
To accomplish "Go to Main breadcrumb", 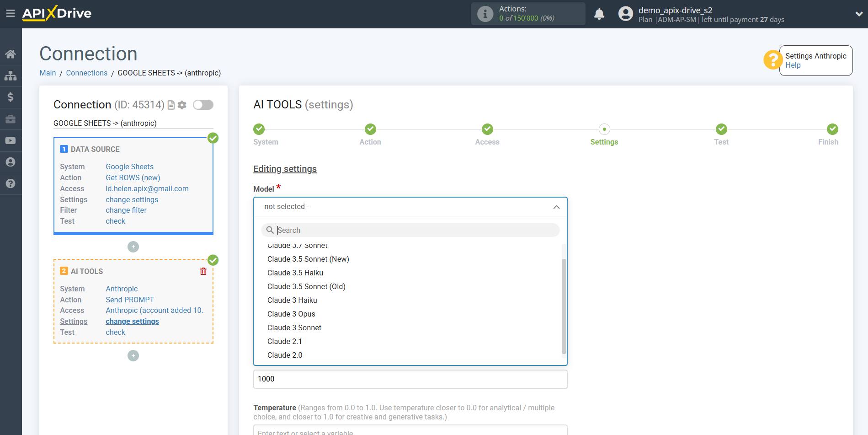I will (x=48, y=73).
